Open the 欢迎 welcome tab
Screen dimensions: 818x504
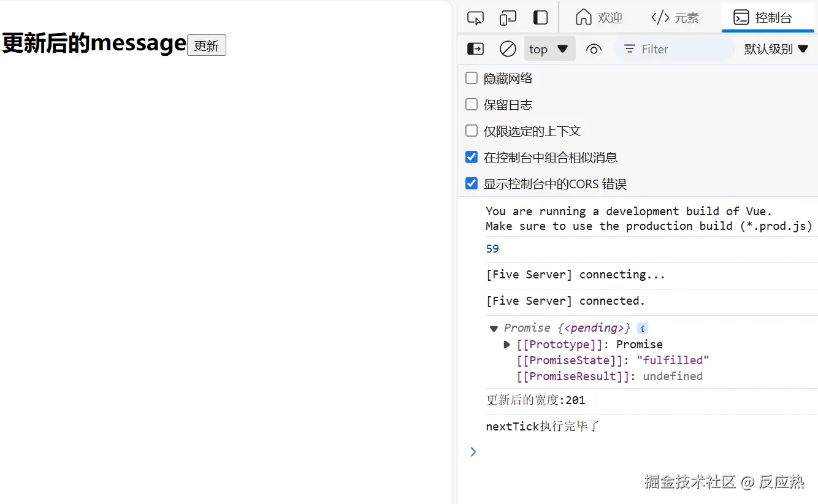pyautogui.click(x=599, y=17)
